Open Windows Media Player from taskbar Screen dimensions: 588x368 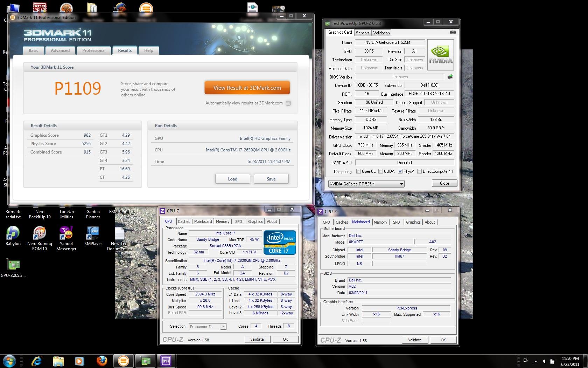click(80, 361)
